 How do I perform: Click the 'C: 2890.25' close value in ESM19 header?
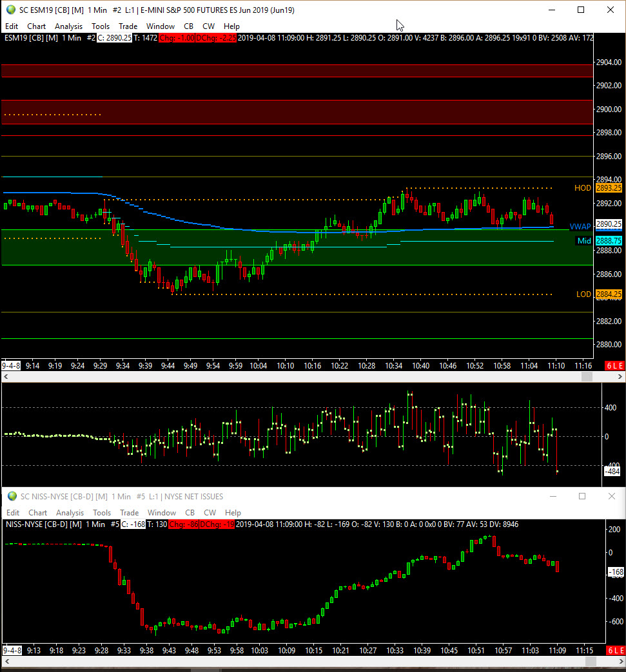tap(114, 38)
